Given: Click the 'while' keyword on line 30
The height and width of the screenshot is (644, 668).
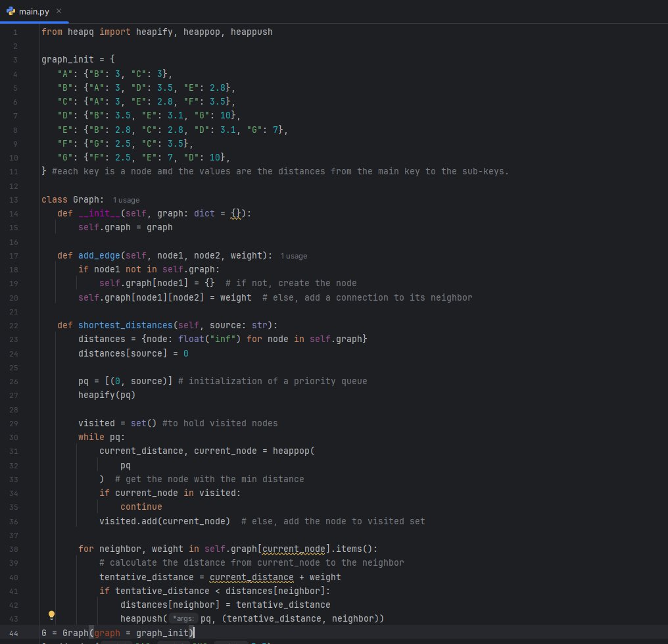Looking at the screenshot, I should (91, 437).
